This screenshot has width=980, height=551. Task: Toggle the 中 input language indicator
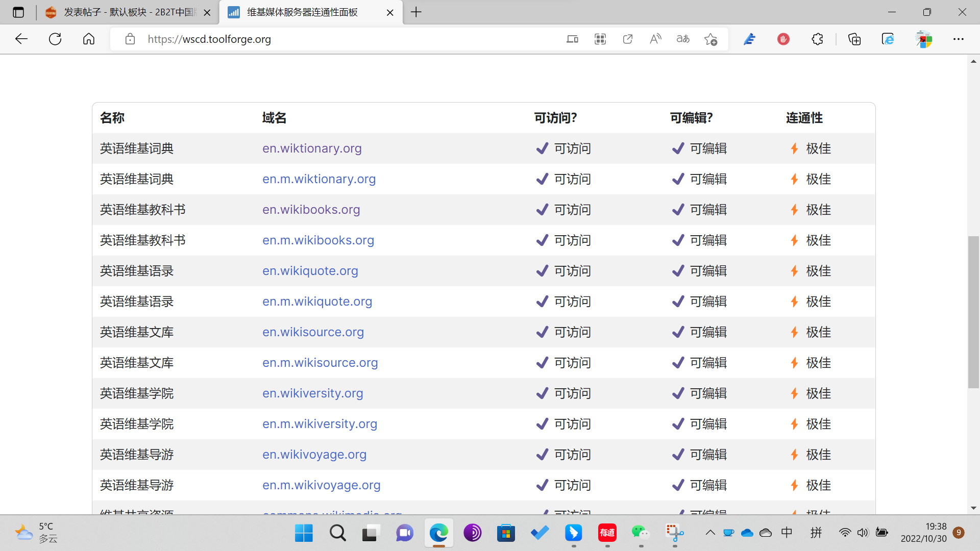787,533
